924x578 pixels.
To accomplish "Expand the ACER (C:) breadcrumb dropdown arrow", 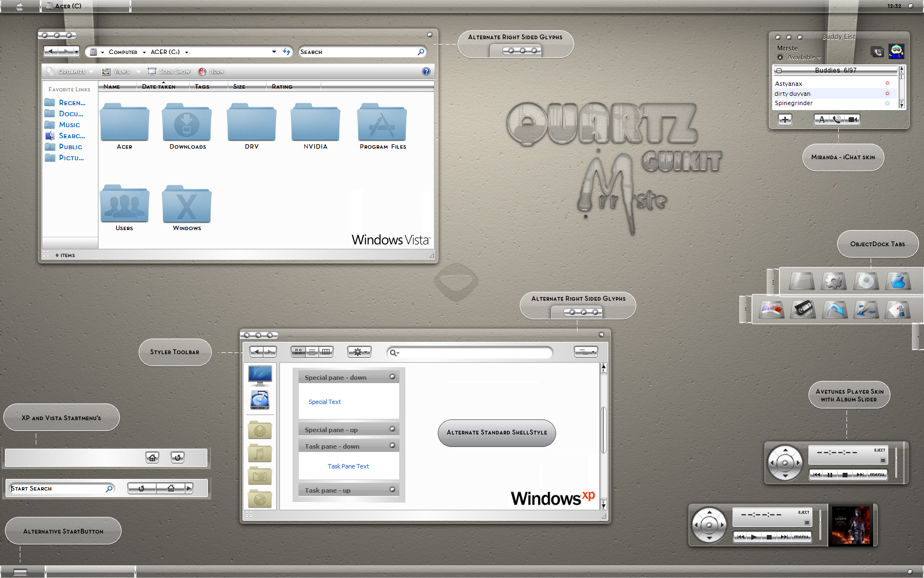I will (x=186, y=52).
